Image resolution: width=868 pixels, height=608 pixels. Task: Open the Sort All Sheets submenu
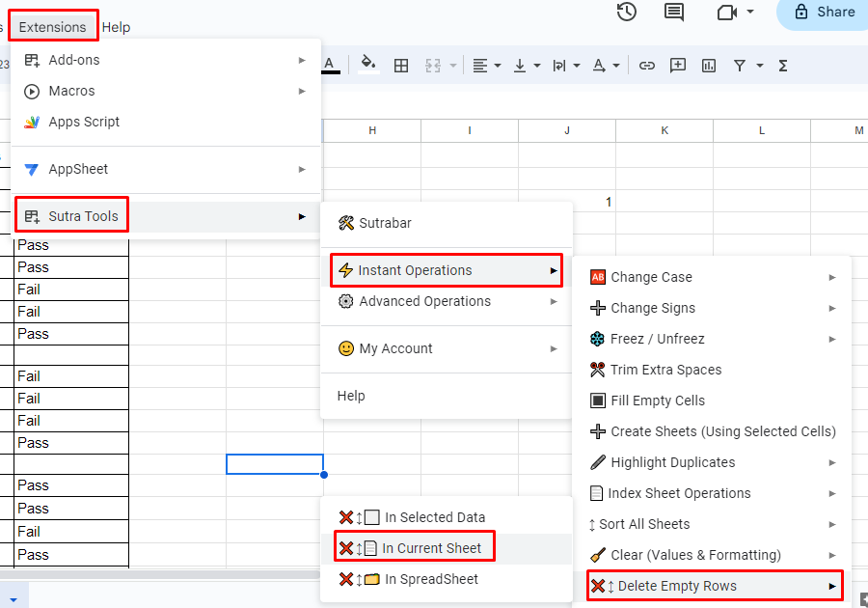[x=712, y=524]
